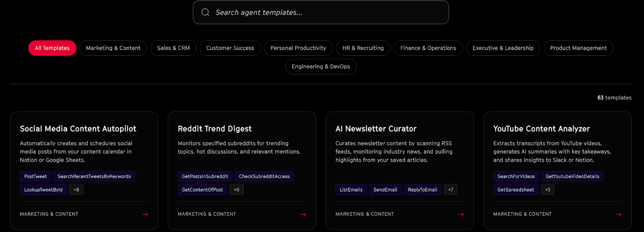Screen dimensions: 644x232
Task: Click the SearchForVideos tag
Action: pyautogui.click(x=516, y=176)
